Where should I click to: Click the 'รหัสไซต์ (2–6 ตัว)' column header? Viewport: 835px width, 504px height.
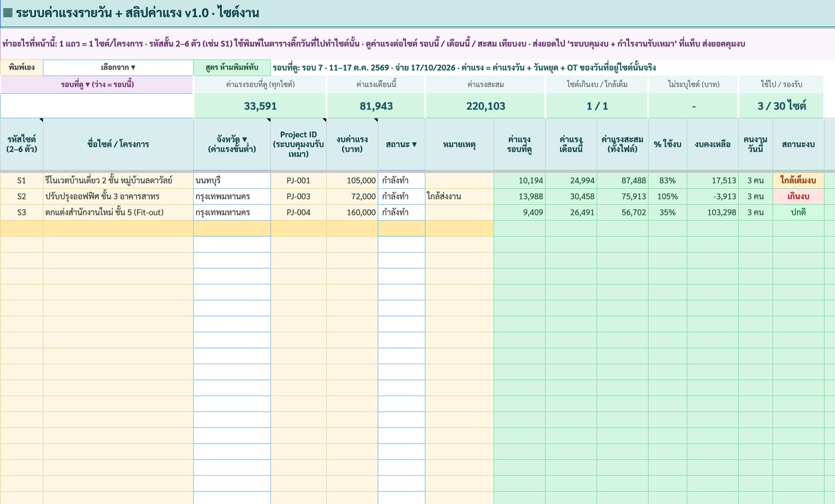coord(21,144)
